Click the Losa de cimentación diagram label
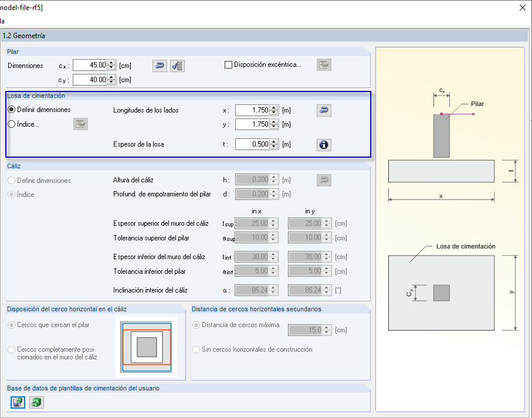 (x=466, y=246)
